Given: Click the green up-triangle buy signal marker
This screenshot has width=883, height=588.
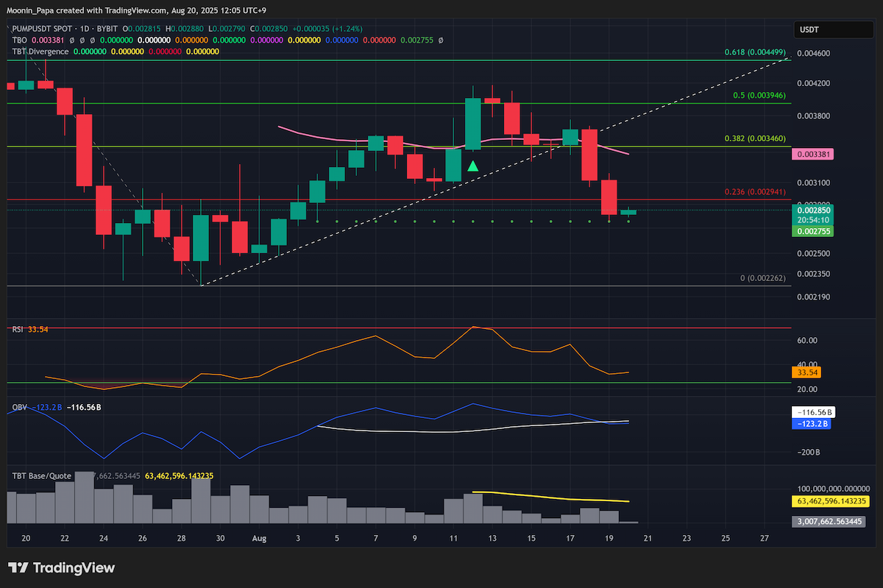Looking at the screenshot, I should 473,166.
